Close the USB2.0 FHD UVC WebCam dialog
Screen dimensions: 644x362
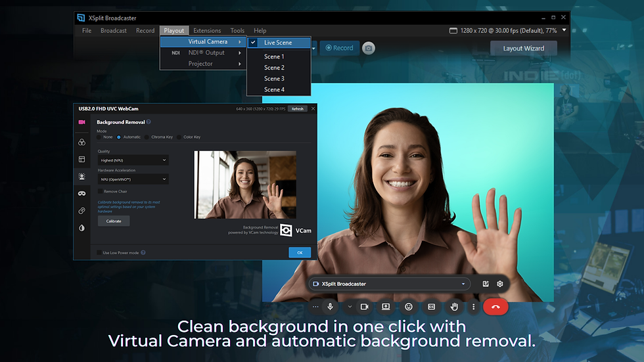[313, 109]
